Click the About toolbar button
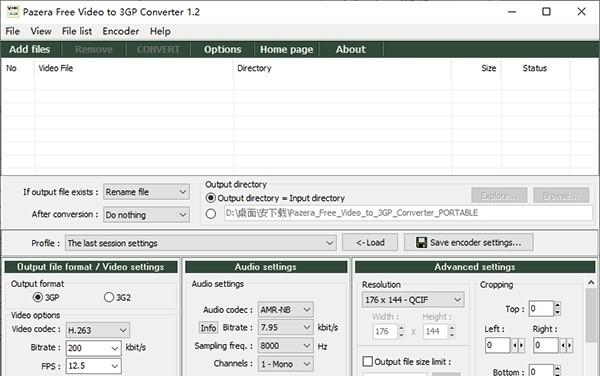The height and width of the screenshot is (376, 600). (351, 49)
